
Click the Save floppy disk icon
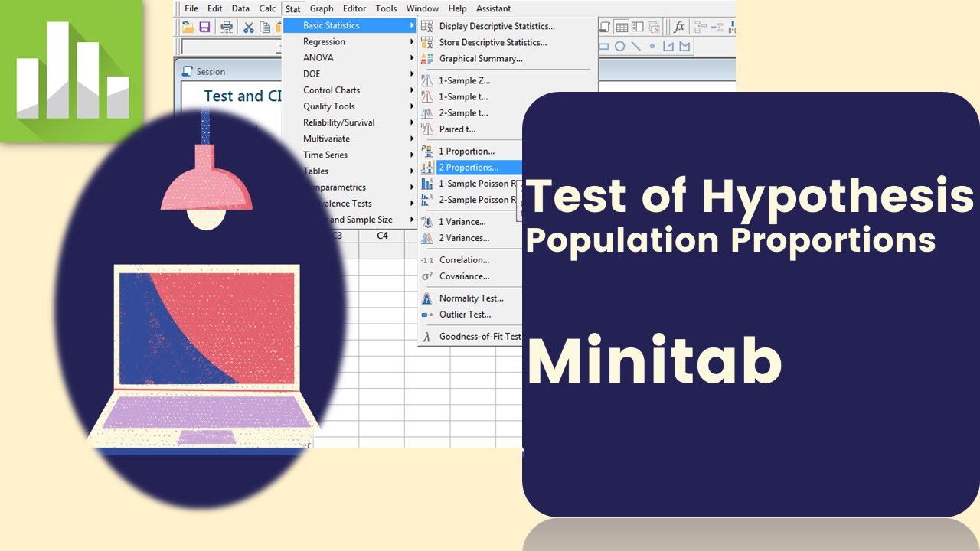204,27
